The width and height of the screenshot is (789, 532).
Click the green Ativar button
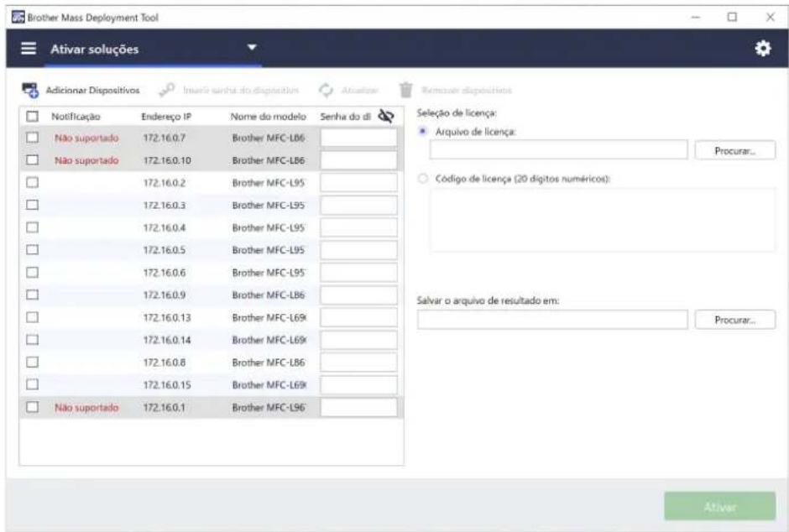719,506
